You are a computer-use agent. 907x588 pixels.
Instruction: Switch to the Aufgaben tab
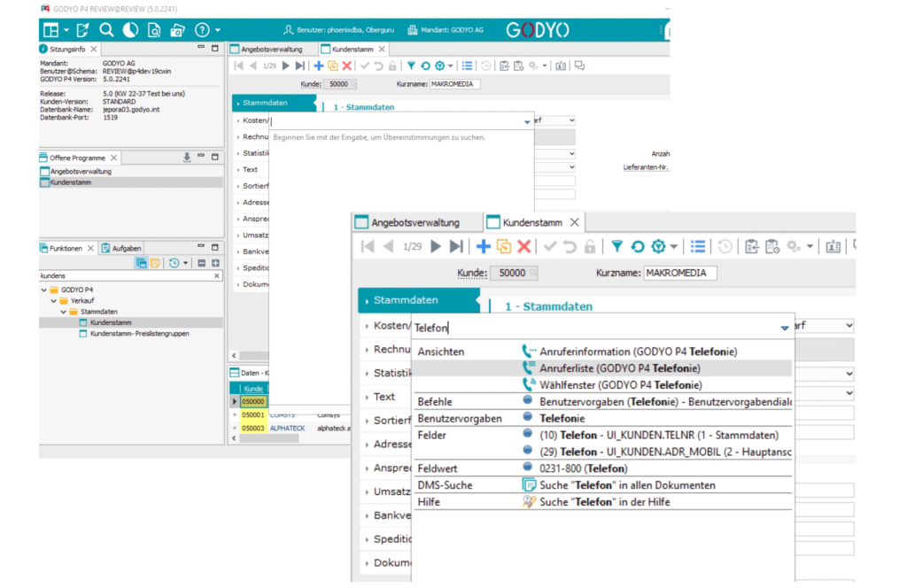click(121, 248)
